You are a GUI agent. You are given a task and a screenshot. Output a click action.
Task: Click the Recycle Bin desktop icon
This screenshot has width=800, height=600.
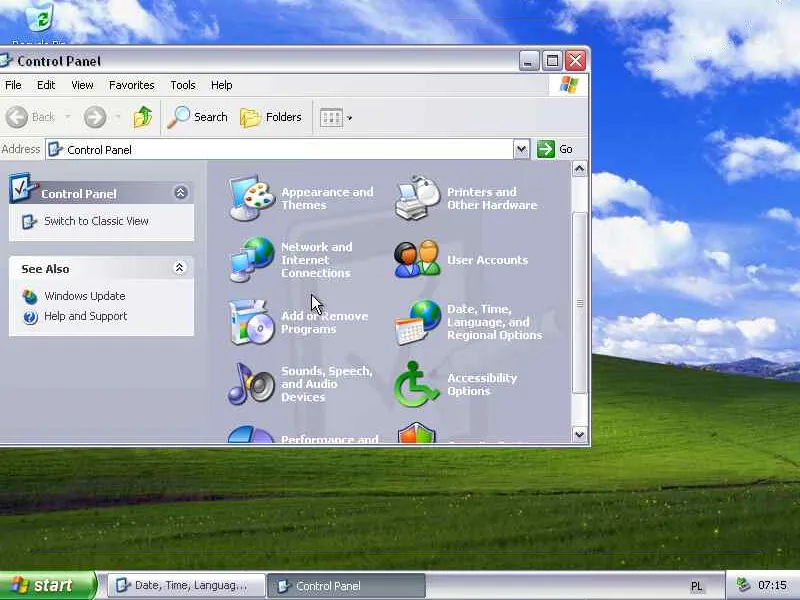click(39, 17)
